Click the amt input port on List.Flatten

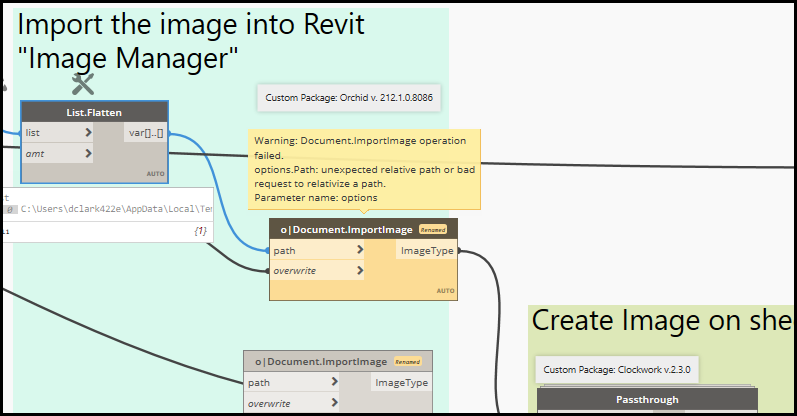[58, 153]
